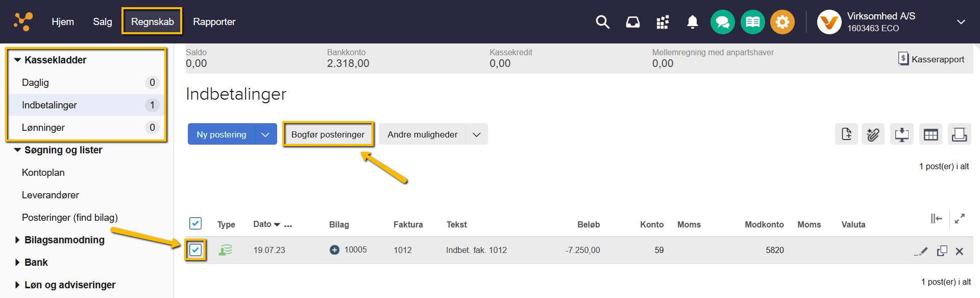Screen dimensions: 980x298
Task: Open the notifications bell
Action: tap(692, 22)
